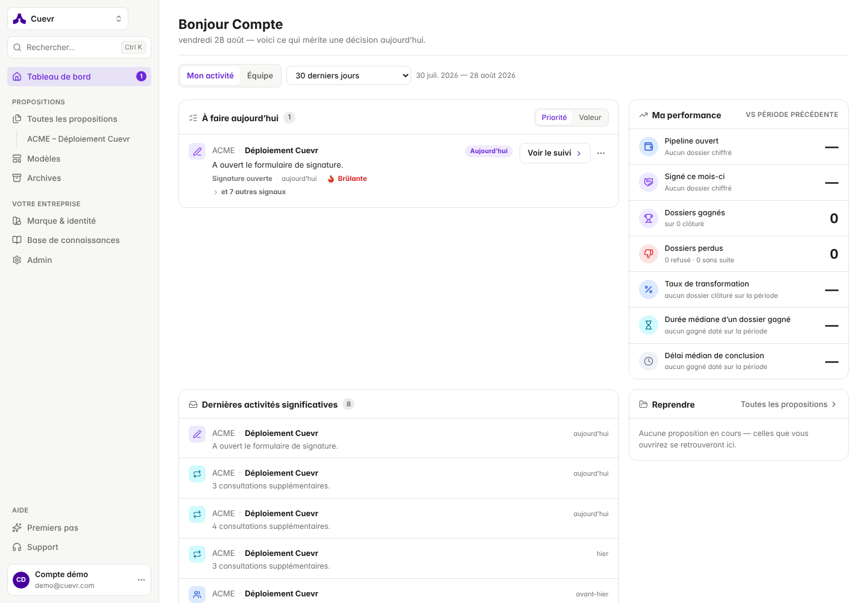
Task: Sort tasks by Priorité
Action: (x=554, y=118)
